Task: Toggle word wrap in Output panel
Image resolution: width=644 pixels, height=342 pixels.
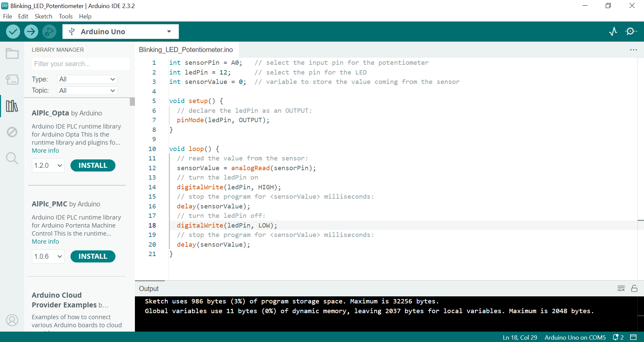Action: 621,289
